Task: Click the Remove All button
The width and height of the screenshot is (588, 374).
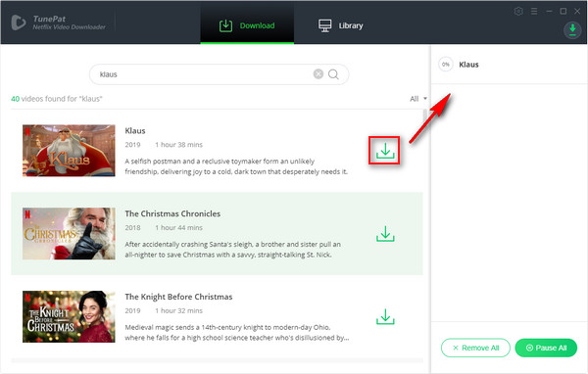Action: [x=475, y=348]
